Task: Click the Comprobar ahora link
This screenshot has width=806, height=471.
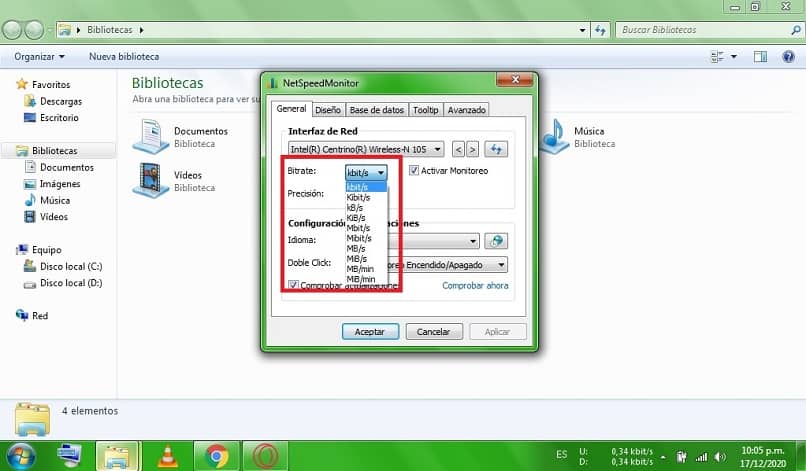Action: [x=475, y=285]
